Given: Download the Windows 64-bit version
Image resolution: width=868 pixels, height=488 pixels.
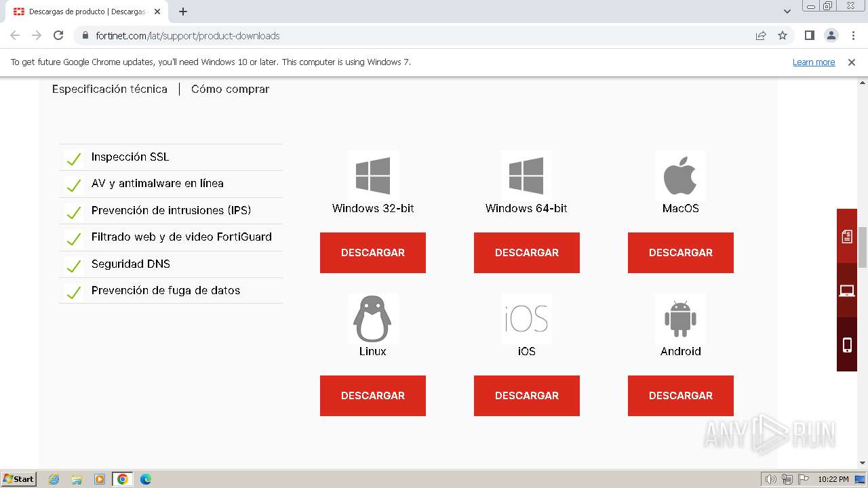Looking at the screenshot, I should click(527, 253).
